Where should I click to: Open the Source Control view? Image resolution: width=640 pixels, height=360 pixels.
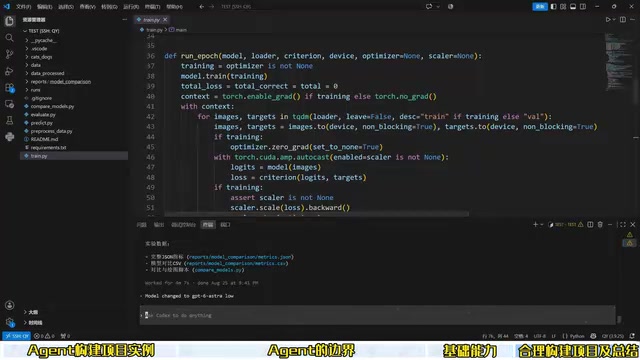click(x=9, y=54)
